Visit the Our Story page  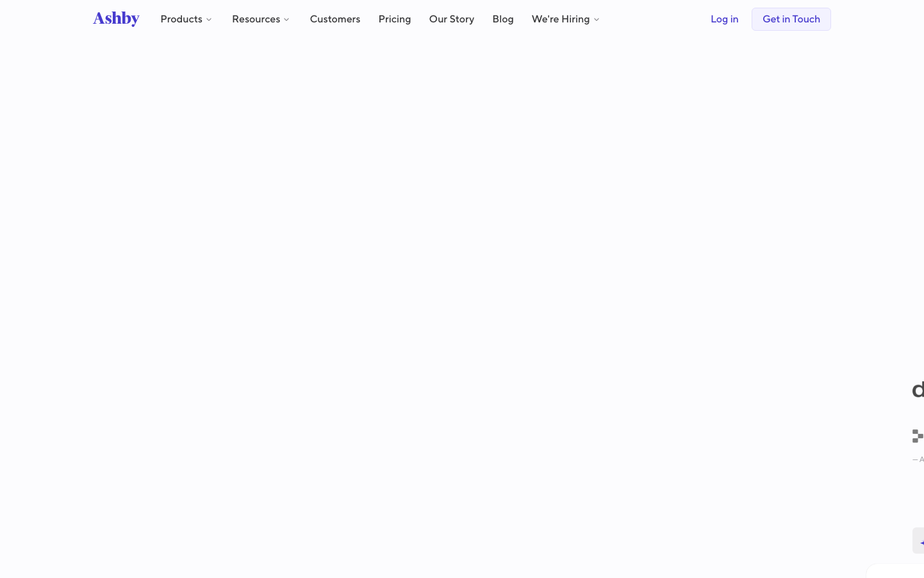pos(451,19)
